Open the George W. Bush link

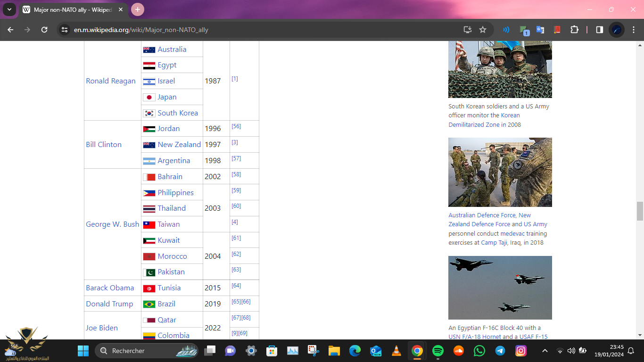pos(113,224)
